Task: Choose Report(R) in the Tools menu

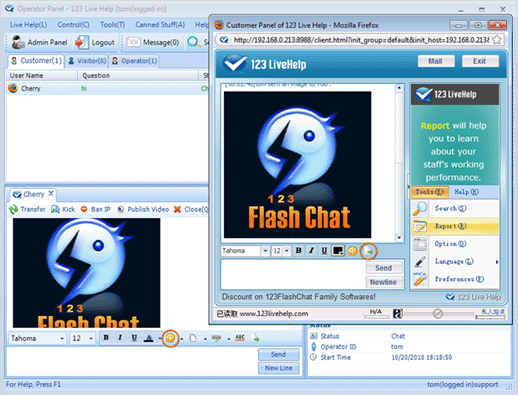Action: [x=455, y=226]
